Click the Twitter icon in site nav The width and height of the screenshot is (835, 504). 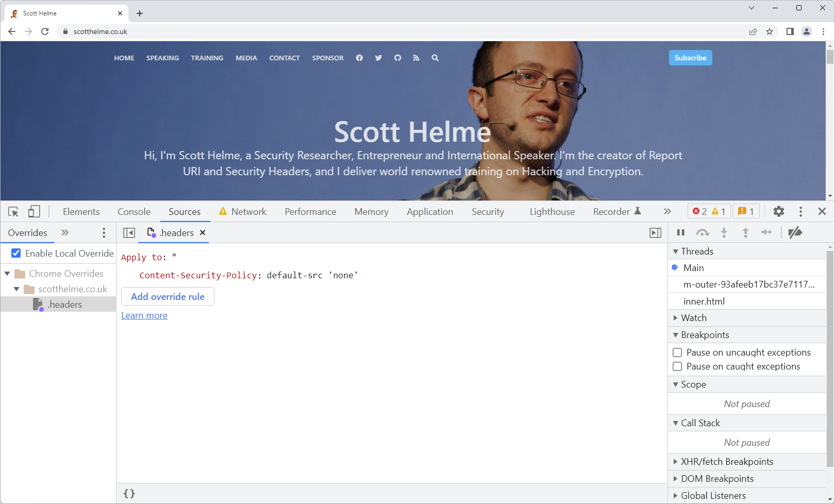tap(378, 58)
